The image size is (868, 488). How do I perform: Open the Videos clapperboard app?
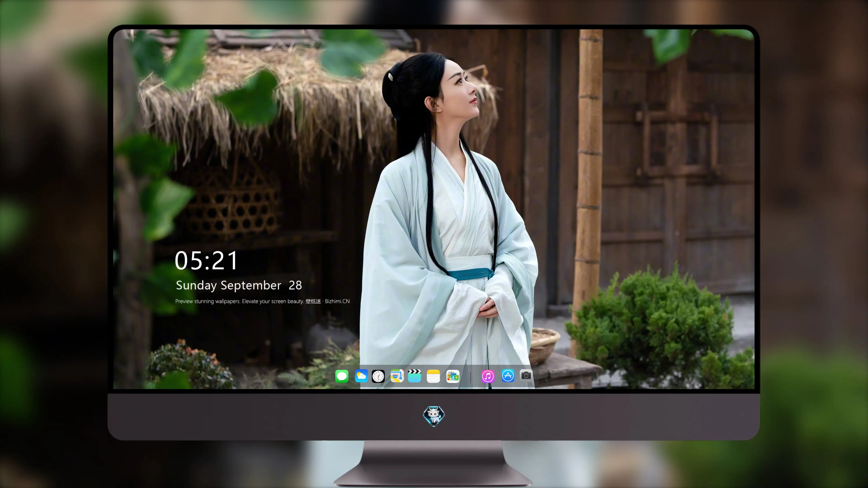click(x=415, y=376)
